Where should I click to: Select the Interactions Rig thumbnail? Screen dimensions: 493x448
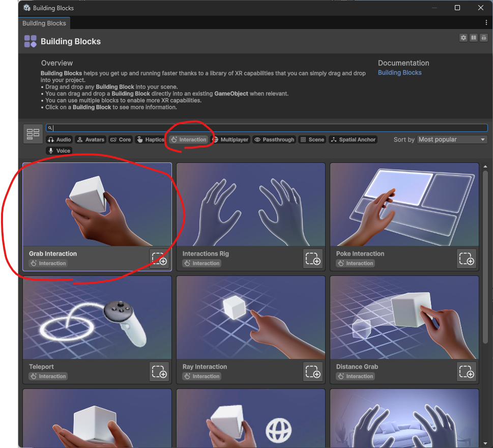click(x=251, y=205)
